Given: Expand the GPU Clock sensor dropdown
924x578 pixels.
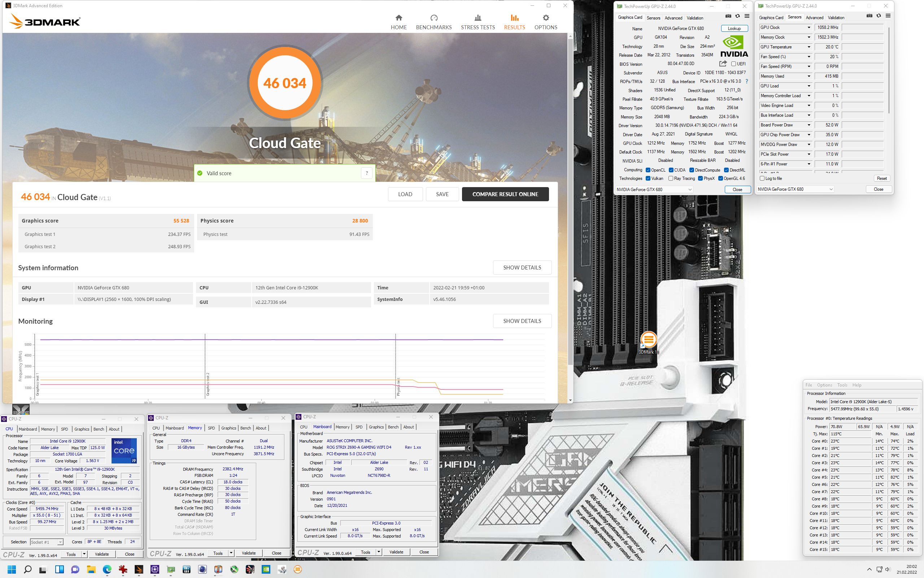Looking at the screenshot, I should click(x=808, y=27).
